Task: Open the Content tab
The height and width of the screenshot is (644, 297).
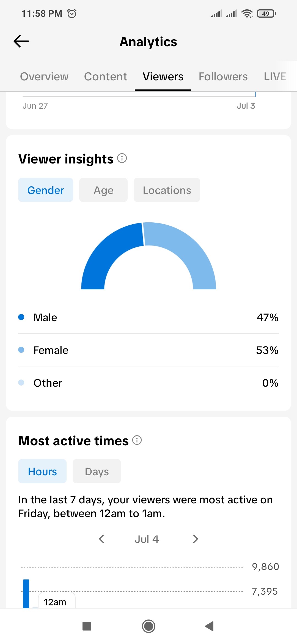Action: click(x=106, y=77)
